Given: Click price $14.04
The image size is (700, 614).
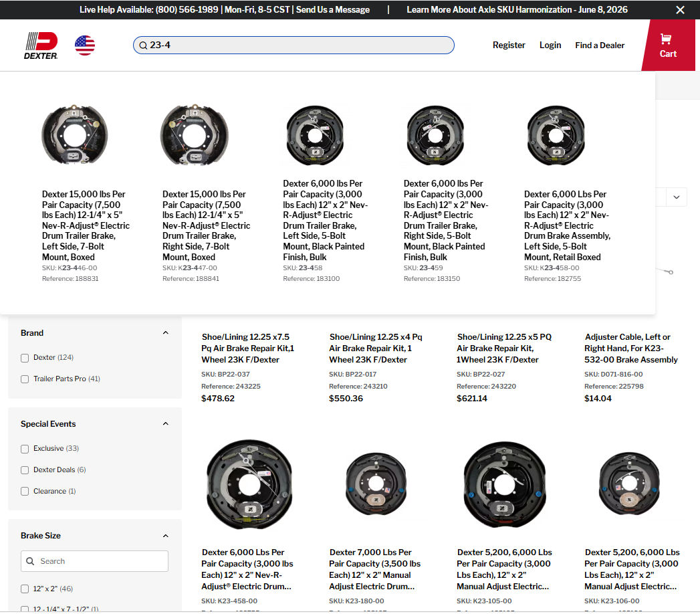Looking at the screenshot, I should [598, 399].
